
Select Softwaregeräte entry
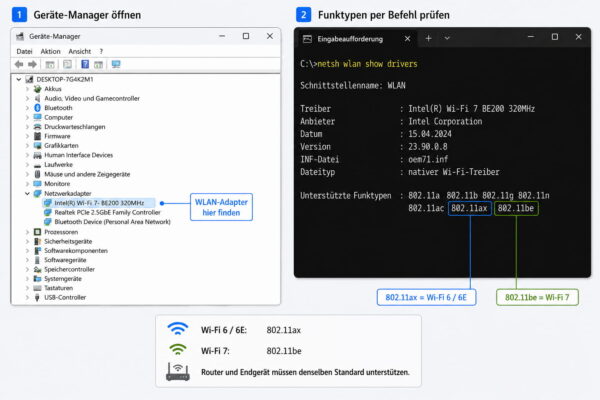(x=65, y=260)
